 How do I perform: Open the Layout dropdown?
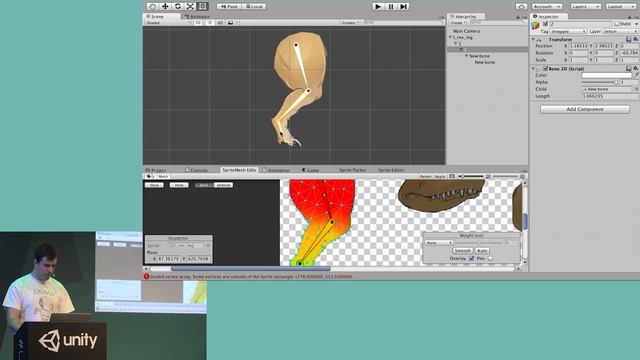(620, 7)
